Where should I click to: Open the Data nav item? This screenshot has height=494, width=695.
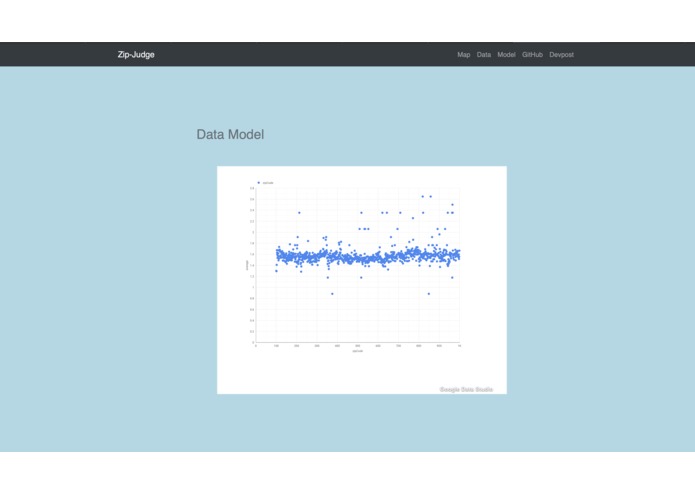(x=484, y=54)
